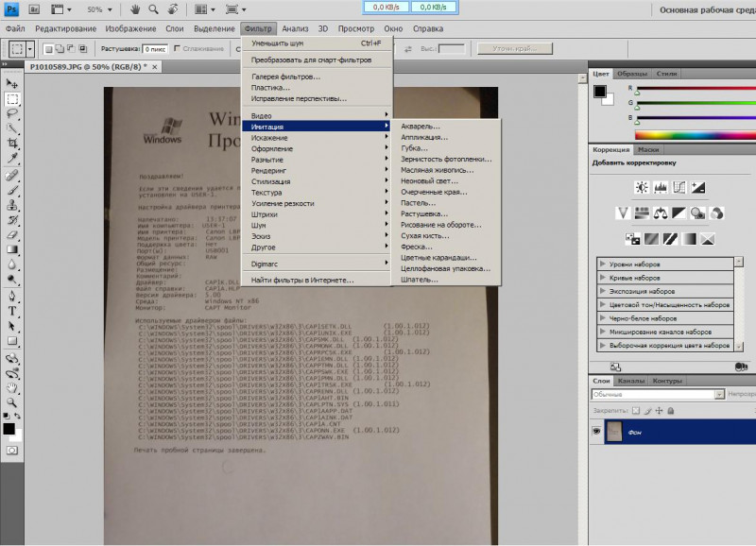Select the Type tool (T)

click(12, 311)
